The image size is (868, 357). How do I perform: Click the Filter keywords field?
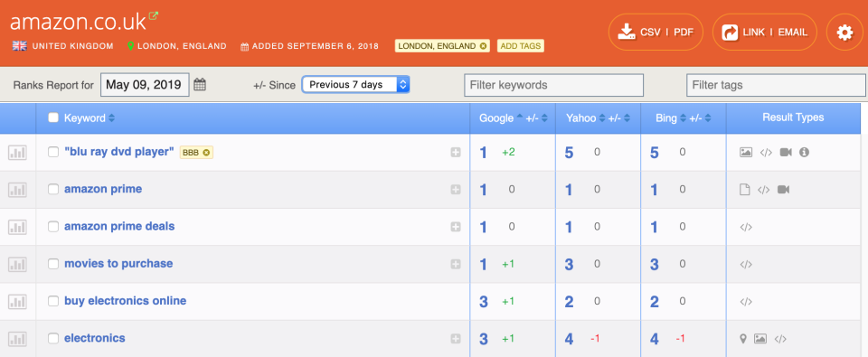(553, 85)
